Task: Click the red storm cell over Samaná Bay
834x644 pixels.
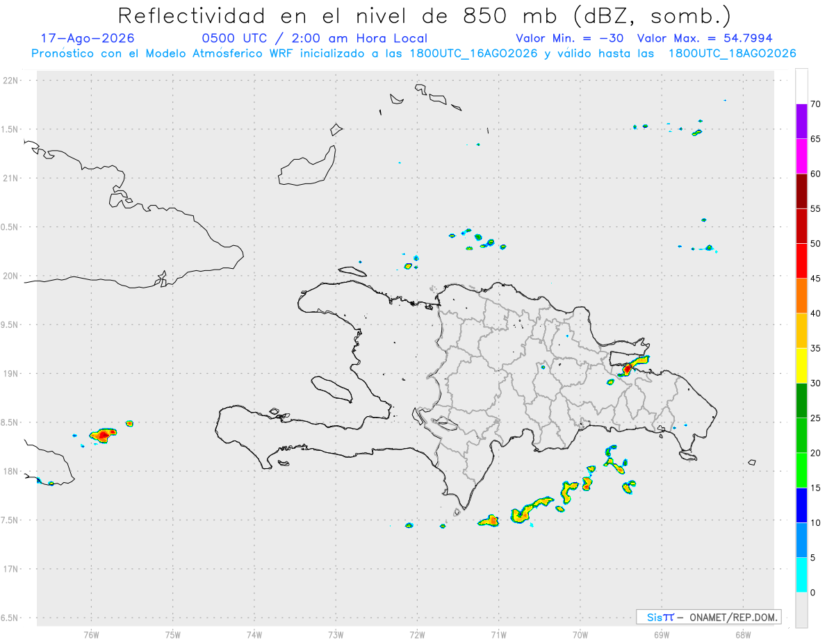Action: coord(628,368)
